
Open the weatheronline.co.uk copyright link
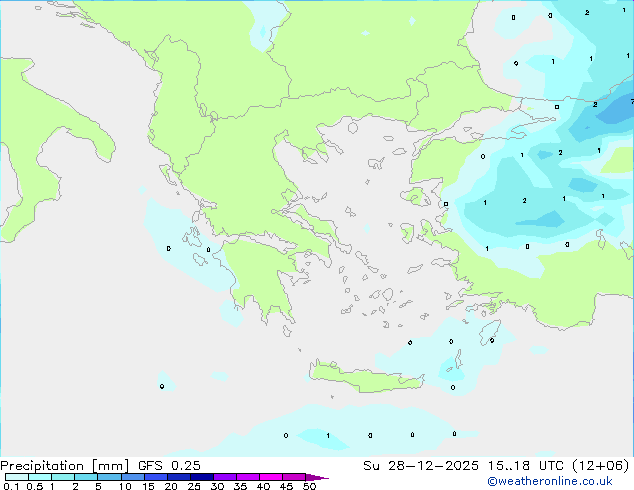[x=550, y=481]
